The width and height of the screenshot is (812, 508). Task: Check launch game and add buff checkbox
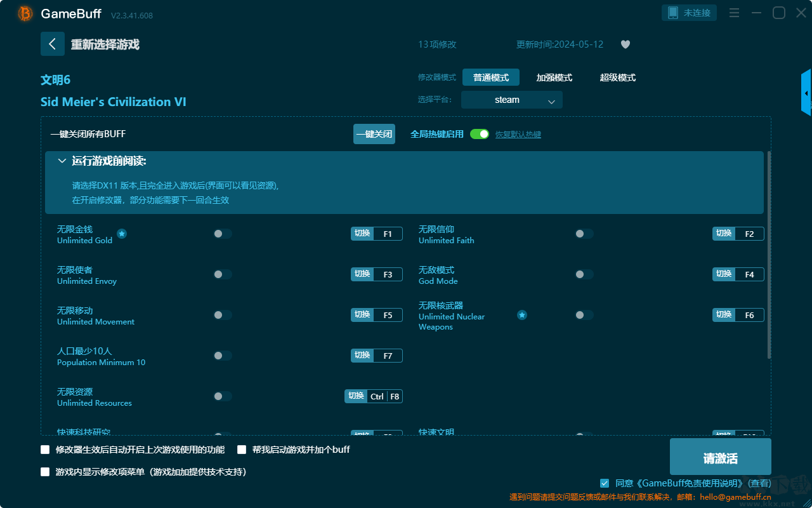coord(242,450)
